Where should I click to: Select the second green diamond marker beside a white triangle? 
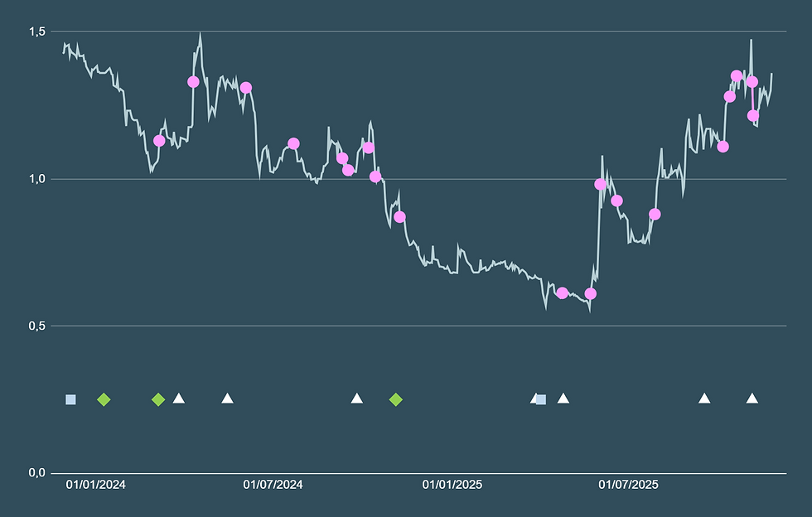158,399
